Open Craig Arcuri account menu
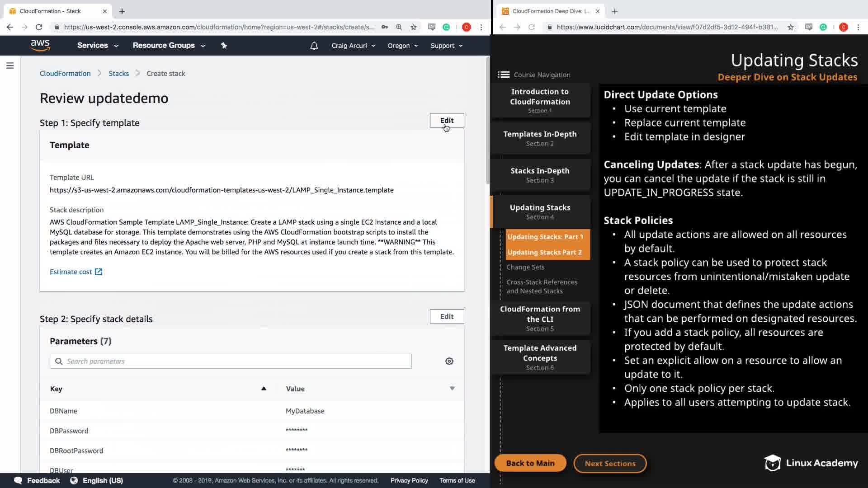This screenshot has height=488, width=868. pyautogui.click(x=353, y=46)
